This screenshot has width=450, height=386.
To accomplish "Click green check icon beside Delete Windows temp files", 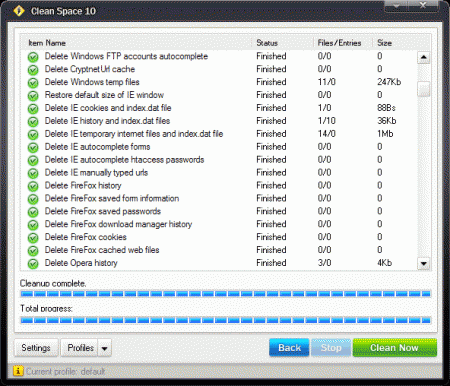I will coord(33,83).
